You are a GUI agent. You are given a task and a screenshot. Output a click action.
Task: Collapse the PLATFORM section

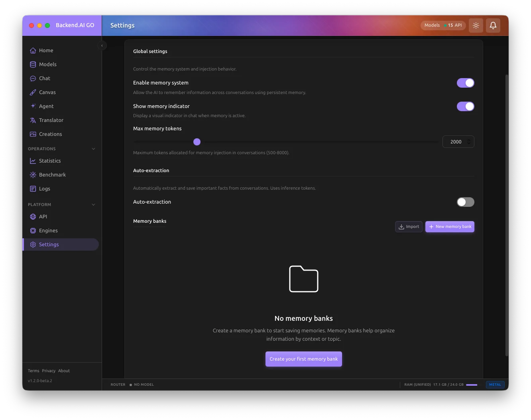pyautogui.click(x=93, y=204)
